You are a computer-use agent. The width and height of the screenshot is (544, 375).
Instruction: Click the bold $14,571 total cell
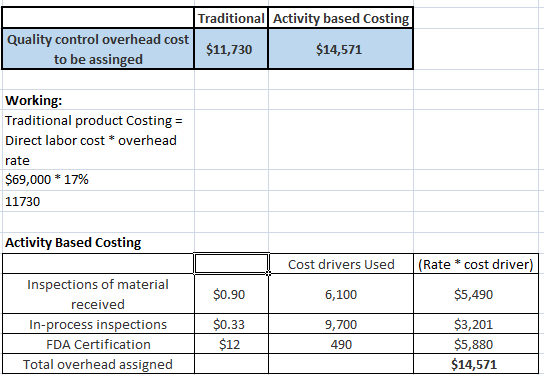pyautogui.click(x=476, y=364)
